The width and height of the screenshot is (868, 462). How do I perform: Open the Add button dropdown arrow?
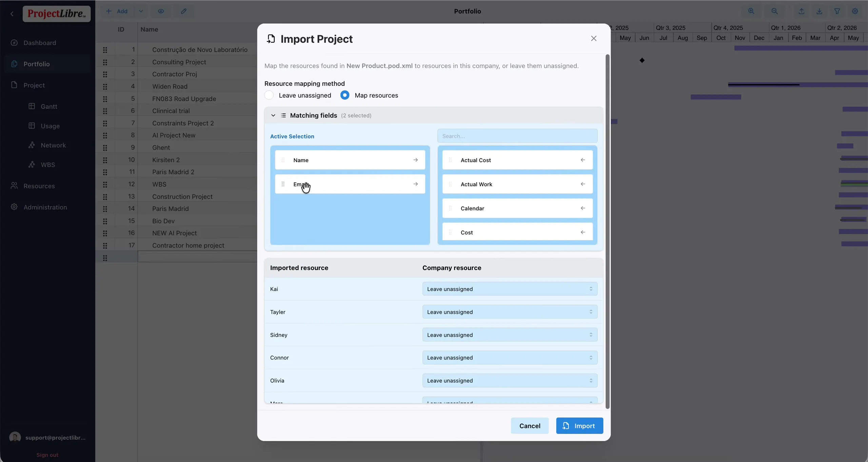[x=141, y=11]
